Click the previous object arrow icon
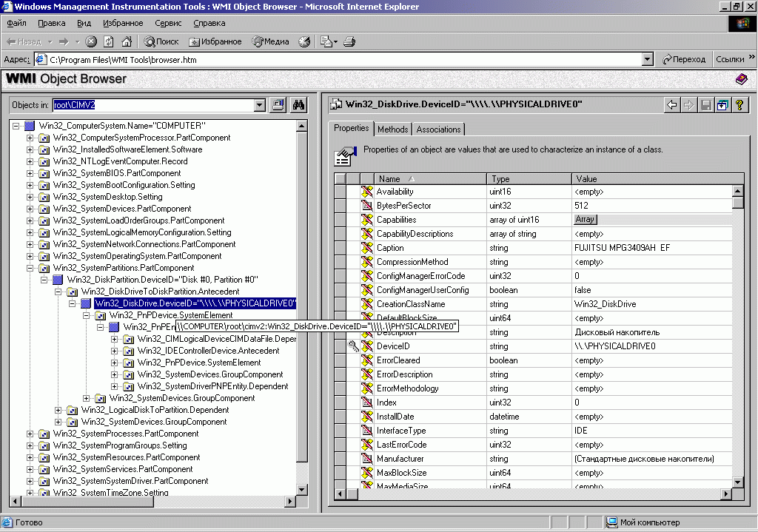Viewport: 758px width, 532px height. [x=672, y=104]
